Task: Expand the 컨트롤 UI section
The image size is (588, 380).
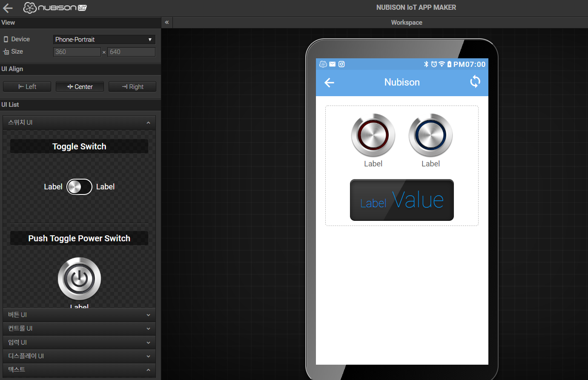Action: coord(79,329)
